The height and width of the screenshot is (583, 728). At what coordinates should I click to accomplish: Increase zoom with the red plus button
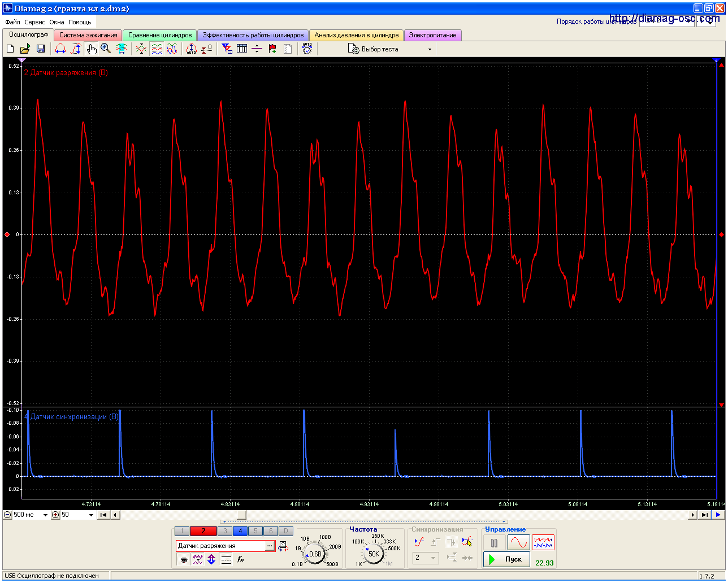point(55,515)
